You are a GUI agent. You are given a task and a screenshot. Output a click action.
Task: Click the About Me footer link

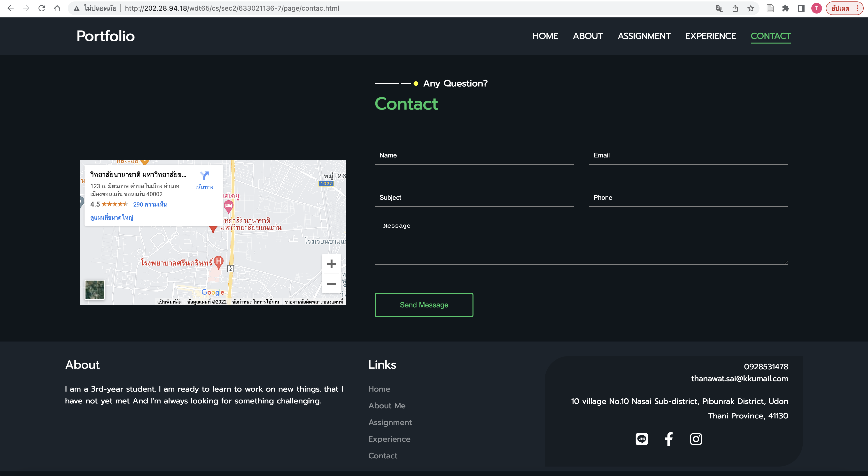(387, 405)
